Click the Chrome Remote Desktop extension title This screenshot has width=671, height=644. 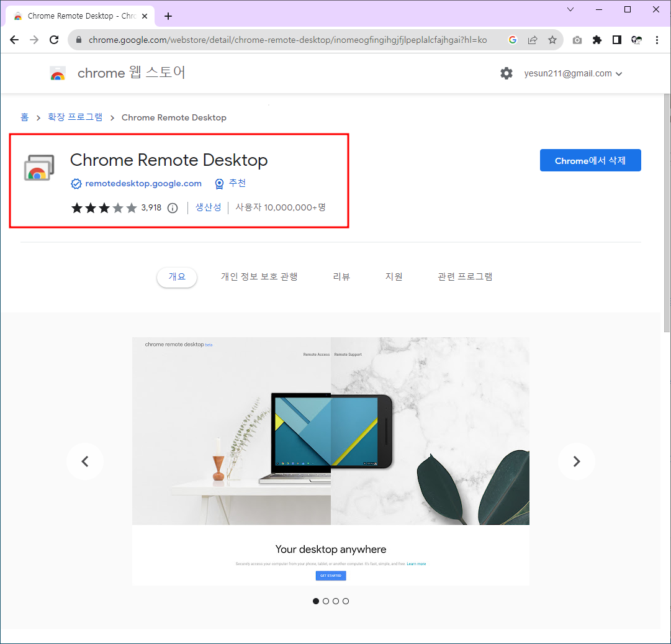pos(169,160)
